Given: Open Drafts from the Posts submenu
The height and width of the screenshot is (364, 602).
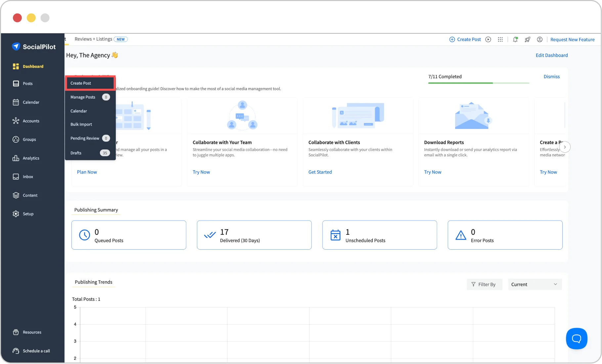Looking at the screenshot, I should click(x=76, y=153).
